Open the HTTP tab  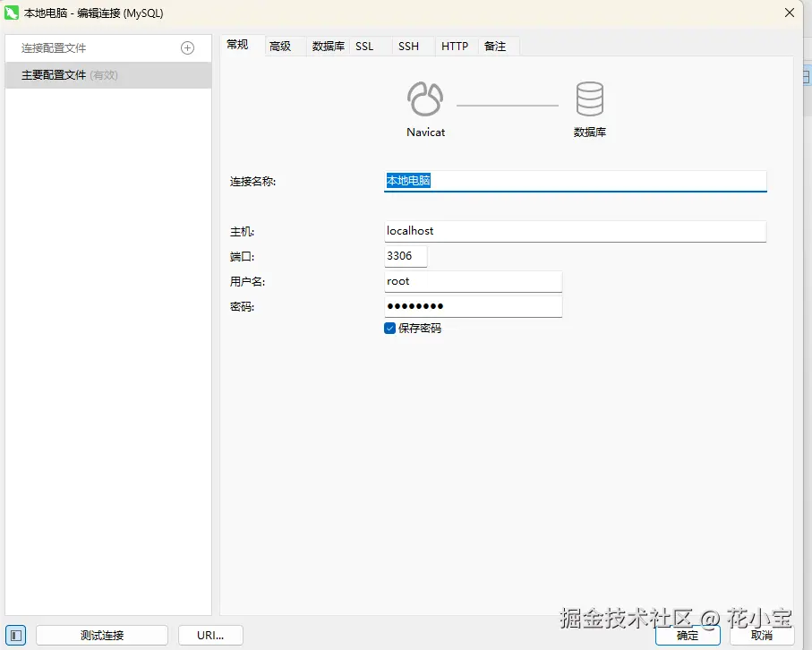click(x=455, y=47)
